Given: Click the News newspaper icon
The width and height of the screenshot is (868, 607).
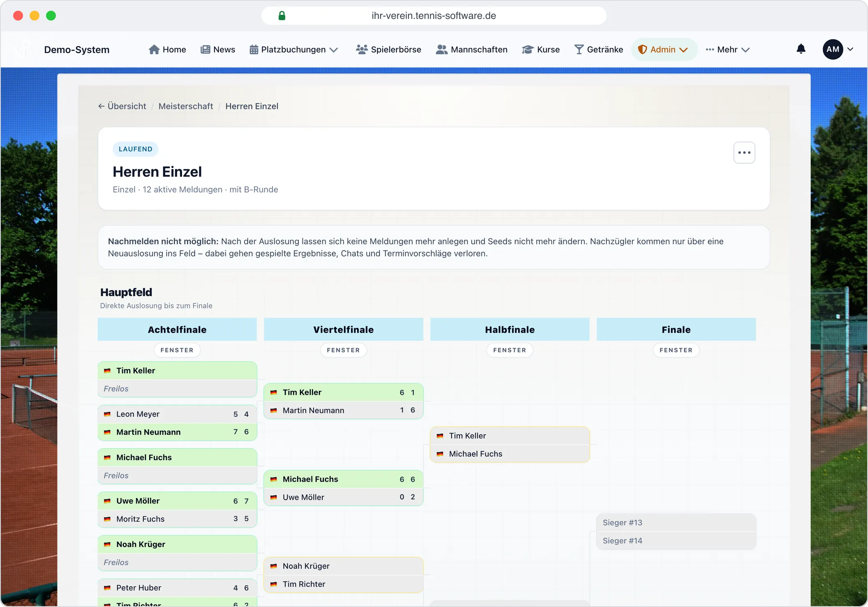Looking at the screenshot, I should [205, 49].
